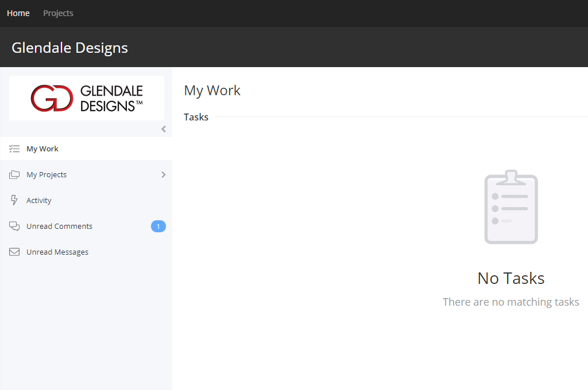Expand My Projects with the right chevron

point(164,174)
